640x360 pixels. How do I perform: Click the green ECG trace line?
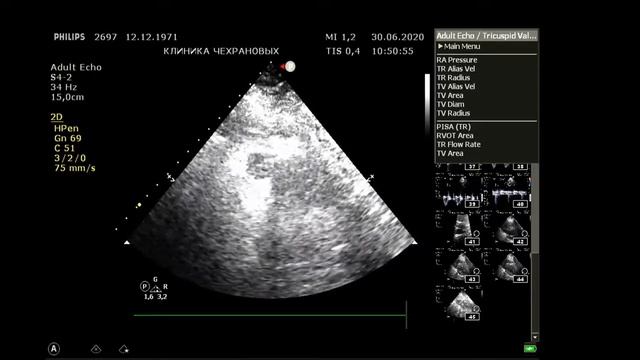[269, 315]
